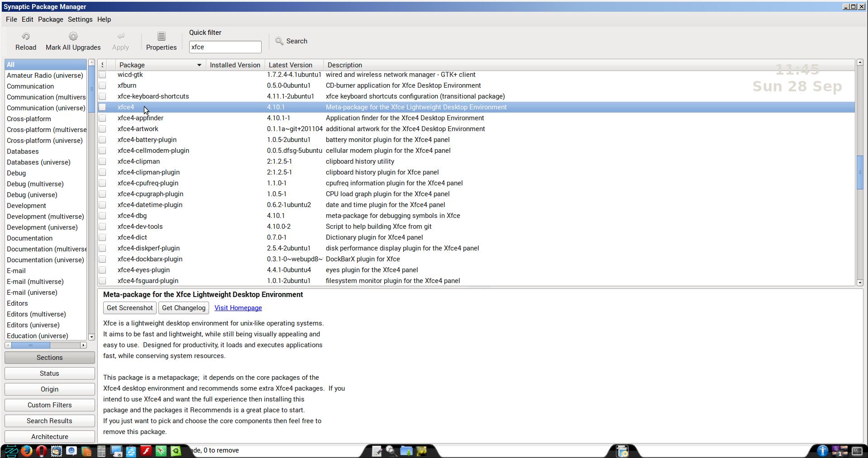Tick the checkbox for xfce4 package
Screen dimensions: 868x458
click(x=102, y=107)
